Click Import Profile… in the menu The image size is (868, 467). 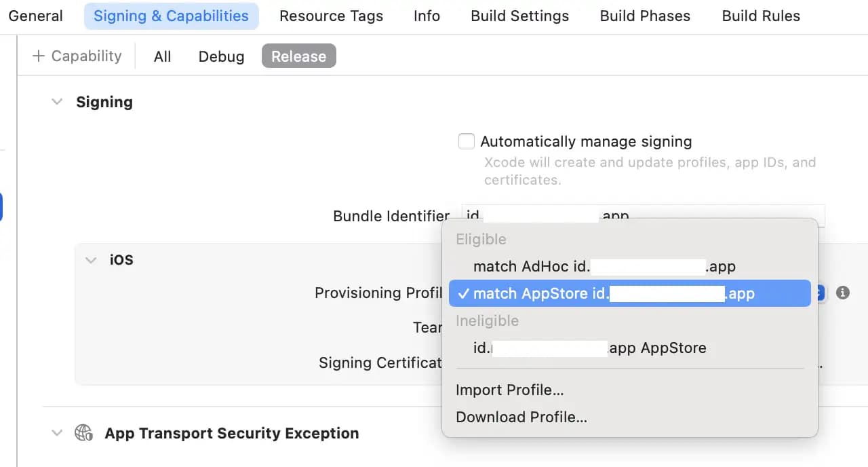(509, 390)
